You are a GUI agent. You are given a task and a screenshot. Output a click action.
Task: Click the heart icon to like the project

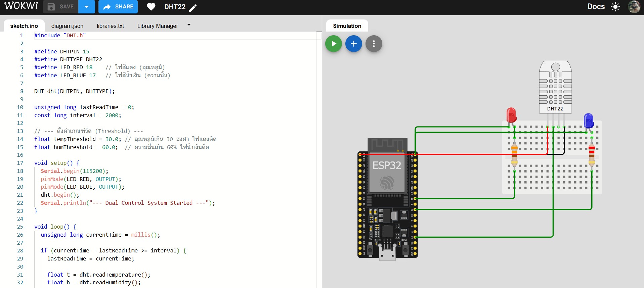coord(151,7)
